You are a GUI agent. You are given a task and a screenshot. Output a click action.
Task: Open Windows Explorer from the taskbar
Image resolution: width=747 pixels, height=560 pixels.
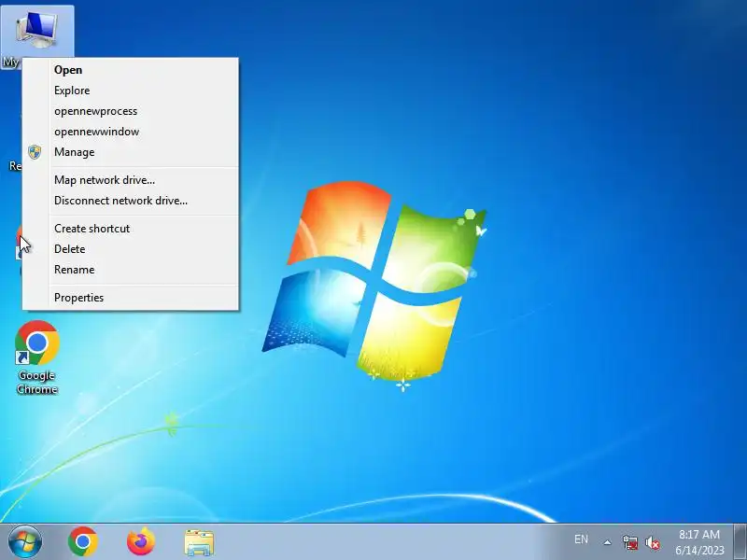[199, 542]
